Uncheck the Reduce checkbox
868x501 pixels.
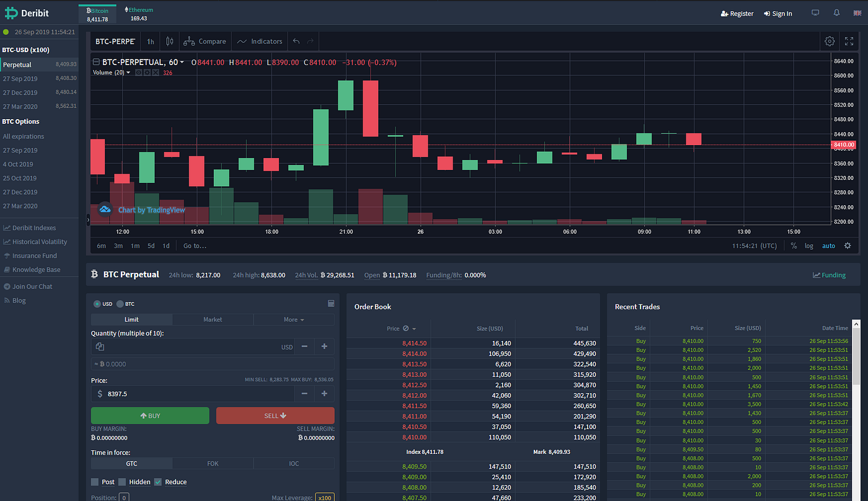click(158, 482)
